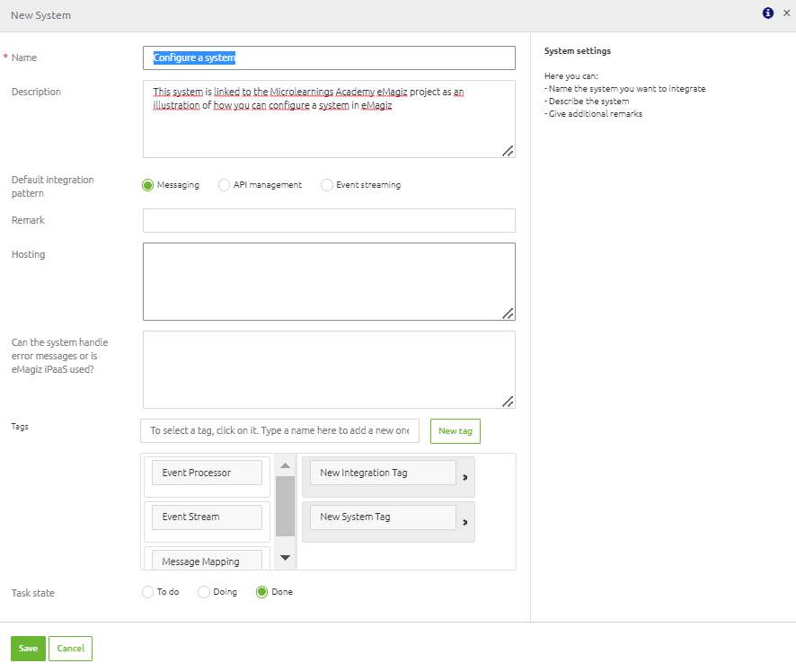
Task: Create a New tag
Action: coord(455,430)
